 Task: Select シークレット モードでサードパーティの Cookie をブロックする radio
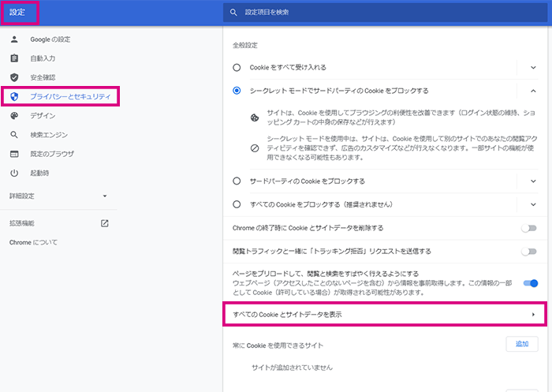pyautogui.click(x=237, y=91)
